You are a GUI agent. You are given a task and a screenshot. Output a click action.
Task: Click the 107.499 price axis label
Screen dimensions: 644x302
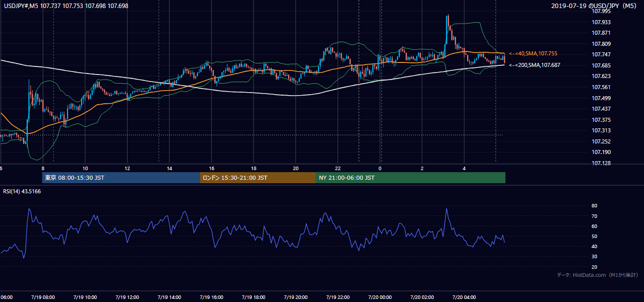pyautogui.click(x=602, y=98)
